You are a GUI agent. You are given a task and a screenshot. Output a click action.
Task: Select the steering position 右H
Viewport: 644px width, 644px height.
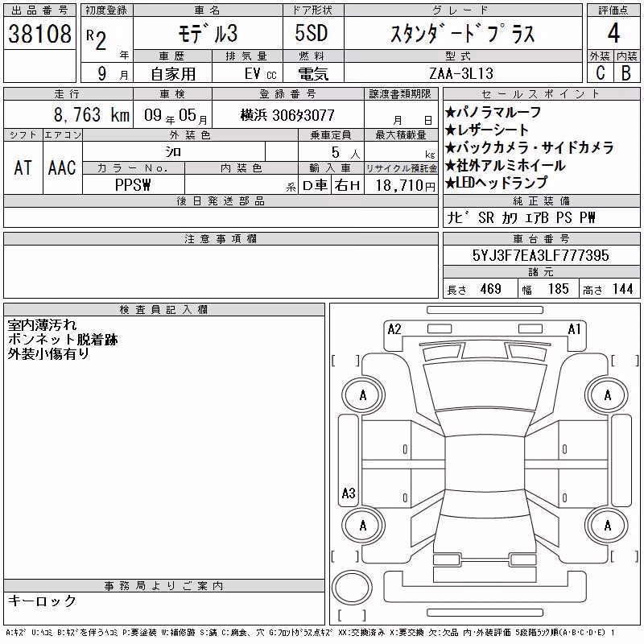tap(347, 185)
